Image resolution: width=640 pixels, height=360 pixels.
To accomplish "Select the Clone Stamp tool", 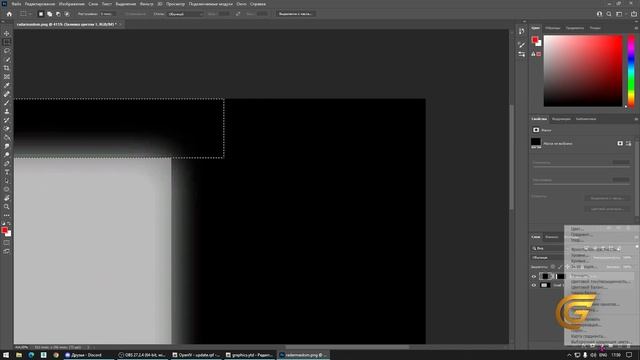I will (x=7, y=111).
